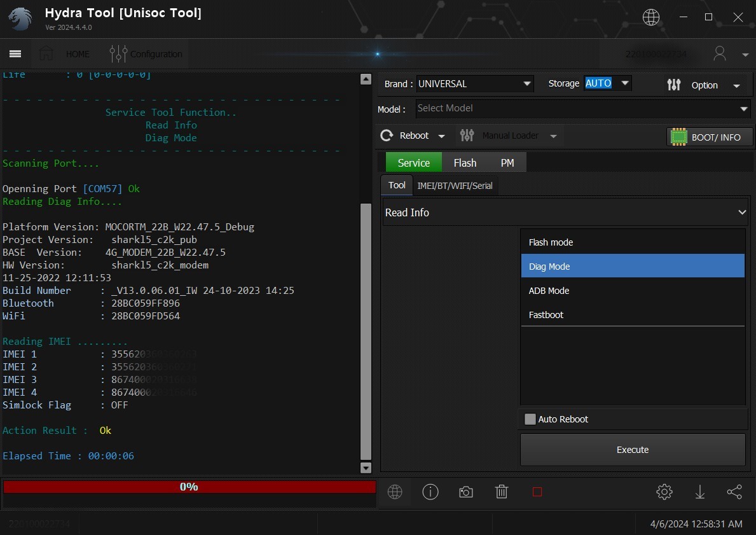Screen dimensions: 756x535
Task: Click the globe language icon in title bar
Action: 651,17
